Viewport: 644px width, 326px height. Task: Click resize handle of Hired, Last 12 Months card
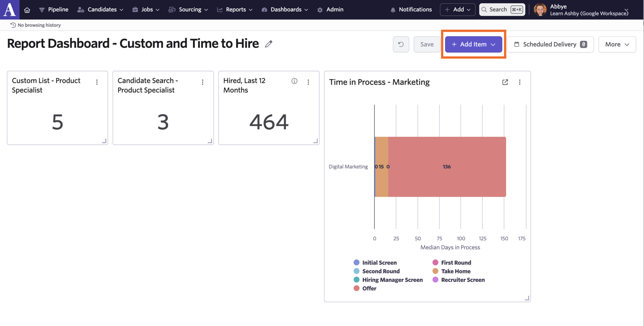[x=315, y=141]
